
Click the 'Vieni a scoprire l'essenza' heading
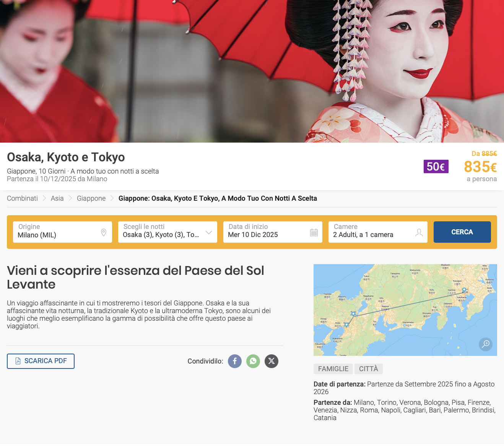pos(135,278)
